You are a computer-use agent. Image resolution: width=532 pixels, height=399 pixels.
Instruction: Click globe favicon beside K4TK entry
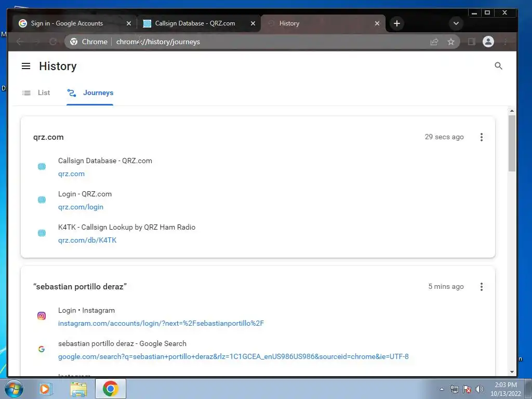(x=42, y=233)
